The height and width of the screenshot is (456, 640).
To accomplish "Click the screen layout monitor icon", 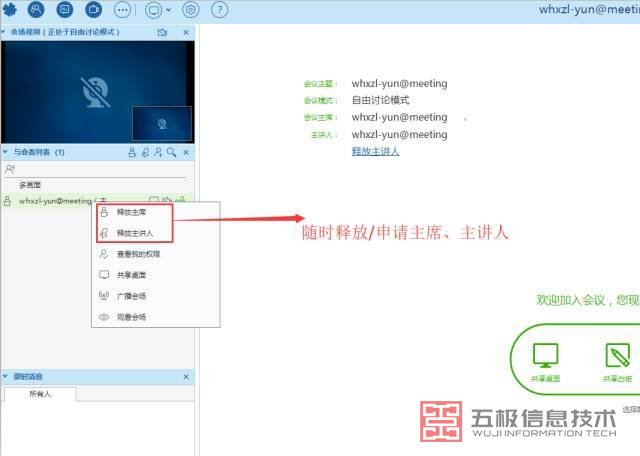I will coord(153,9).
